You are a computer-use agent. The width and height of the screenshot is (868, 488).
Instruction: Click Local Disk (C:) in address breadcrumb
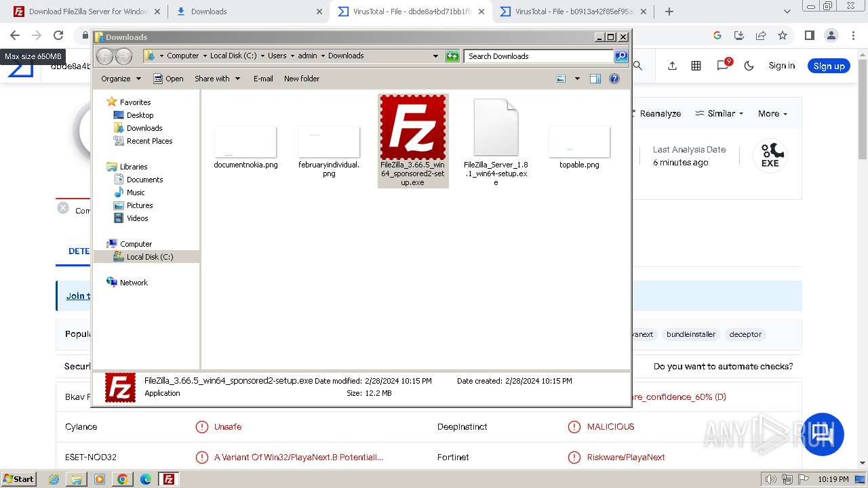pyautogui.click(x=233, y=56)
